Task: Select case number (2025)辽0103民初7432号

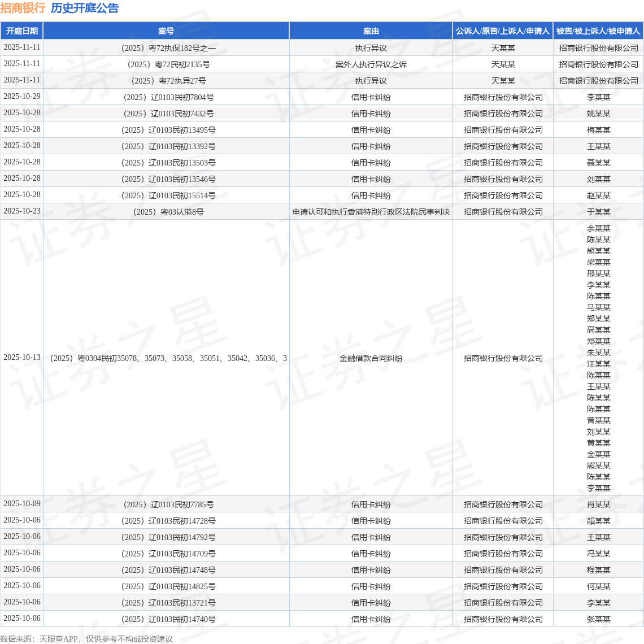Action: click(x=168, y=114)
